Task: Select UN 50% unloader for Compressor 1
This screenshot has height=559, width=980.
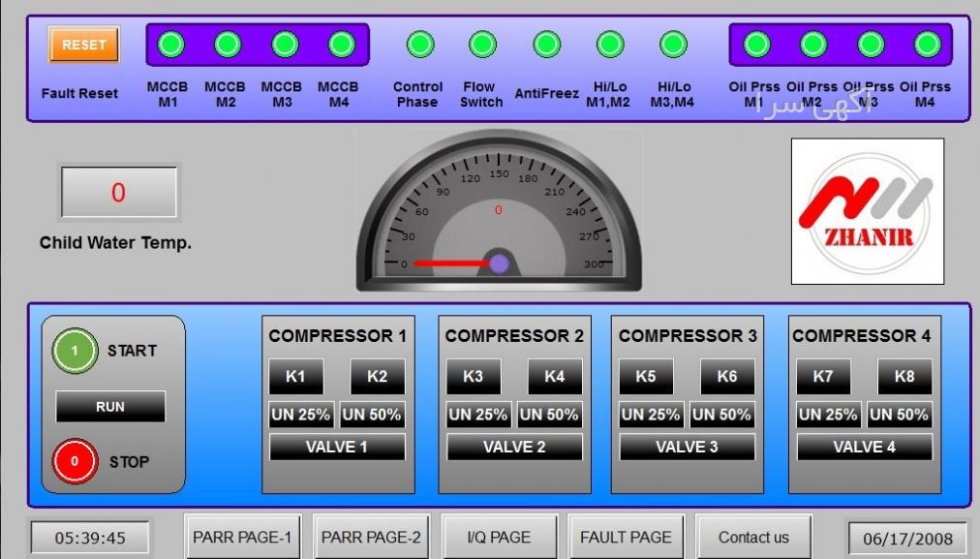Action: (373, 415)
